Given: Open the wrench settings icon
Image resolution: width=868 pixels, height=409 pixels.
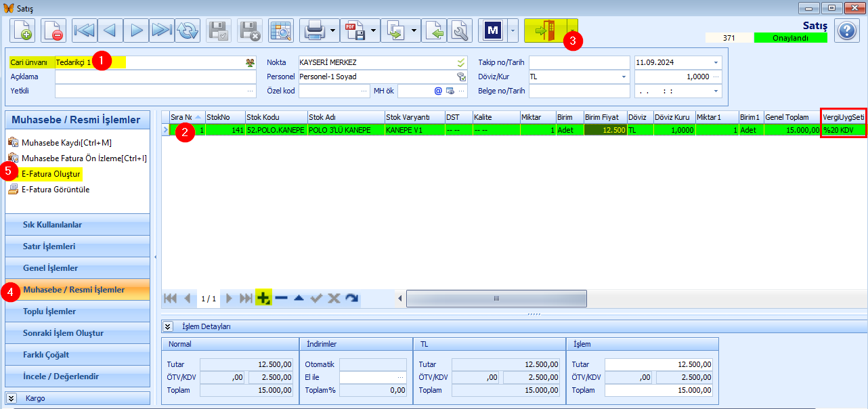Looking at the screenshot, I should 460,30.
